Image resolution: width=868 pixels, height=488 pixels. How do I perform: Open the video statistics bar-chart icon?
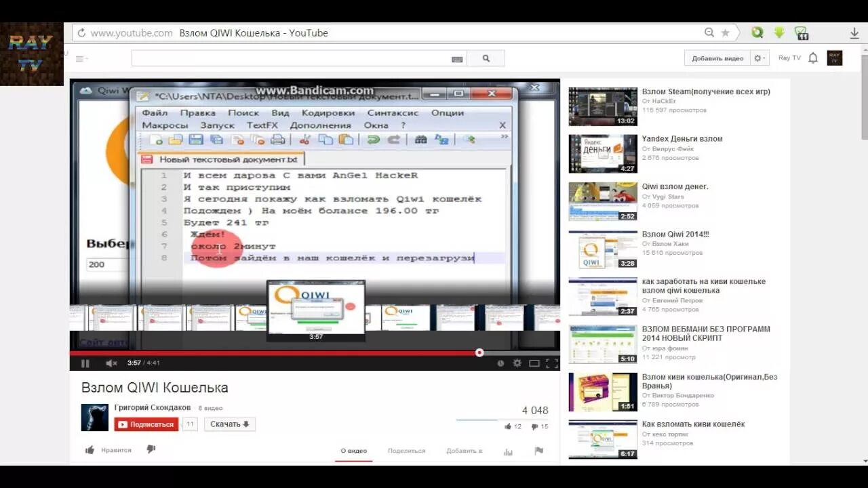(x=508, y=451)
